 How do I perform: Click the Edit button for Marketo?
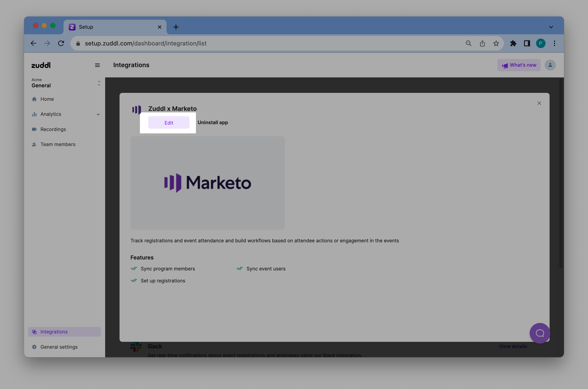point(169,123)
